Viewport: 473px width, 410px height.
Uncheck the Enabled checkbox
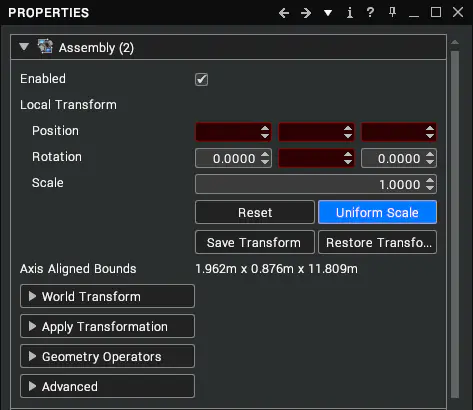tap(201, 79)
